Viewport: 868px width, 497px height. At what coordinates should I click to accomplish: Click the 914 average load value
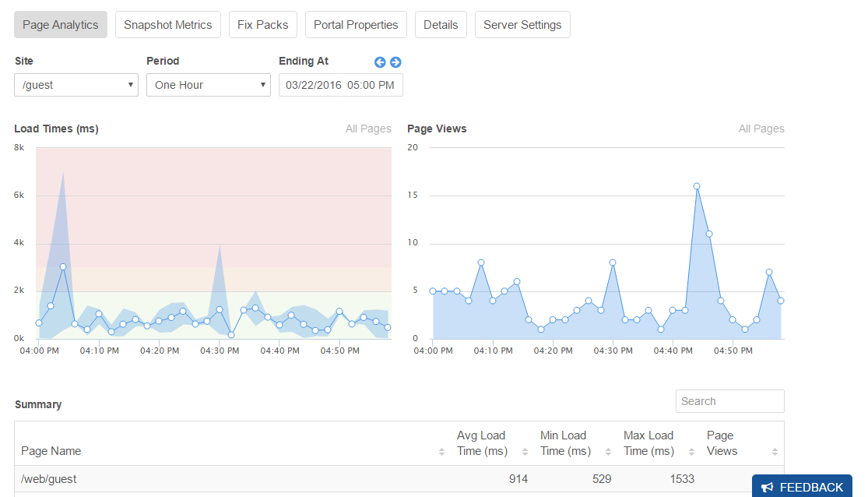point(518,479)
